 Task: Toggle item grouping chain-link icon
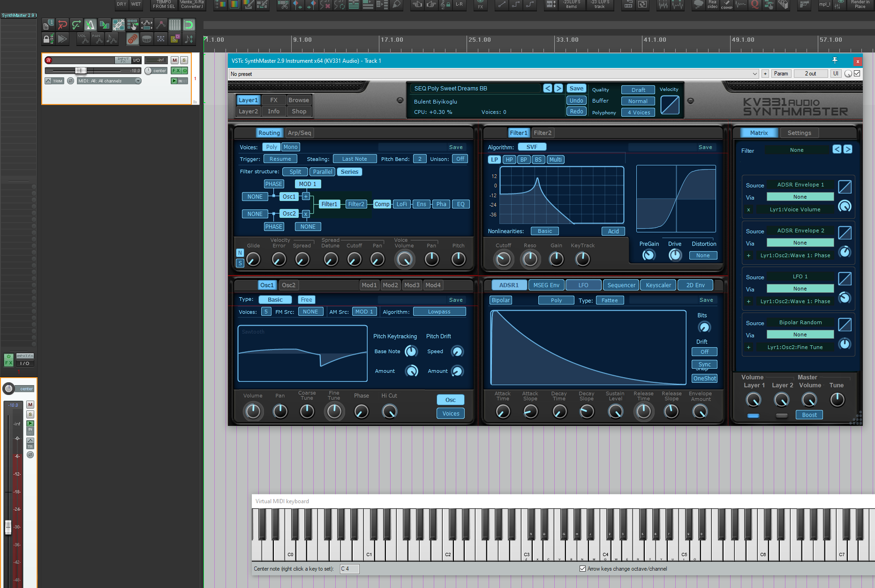119,24
